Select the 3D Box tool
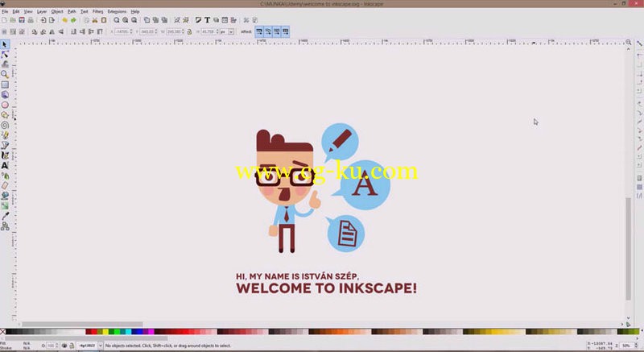The image size is (644, 352). point(5,94)
